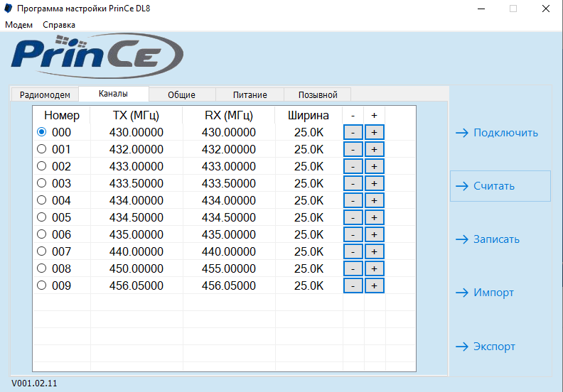Image resolution: width=563 pixels, height=392 pixels.
Task: Click minus button for channel 000
Action: click(353, 132)
